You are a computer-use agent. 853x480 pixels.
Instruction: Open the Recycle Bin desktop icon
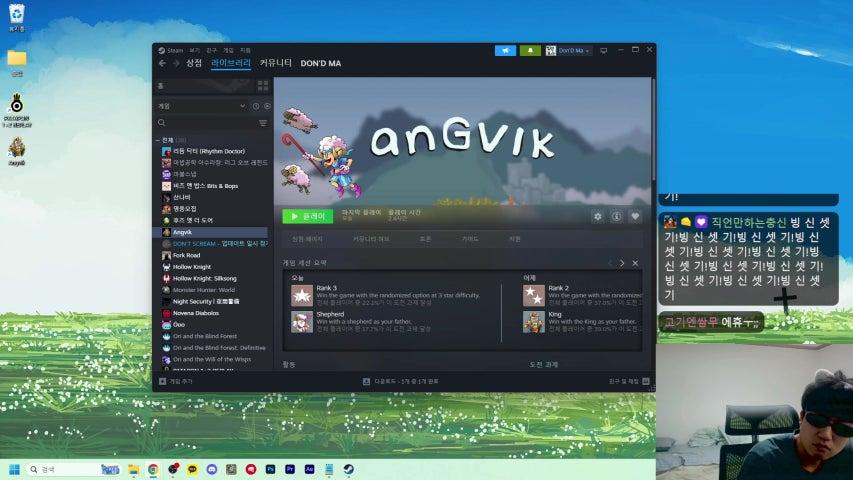[x=17, y=17]
